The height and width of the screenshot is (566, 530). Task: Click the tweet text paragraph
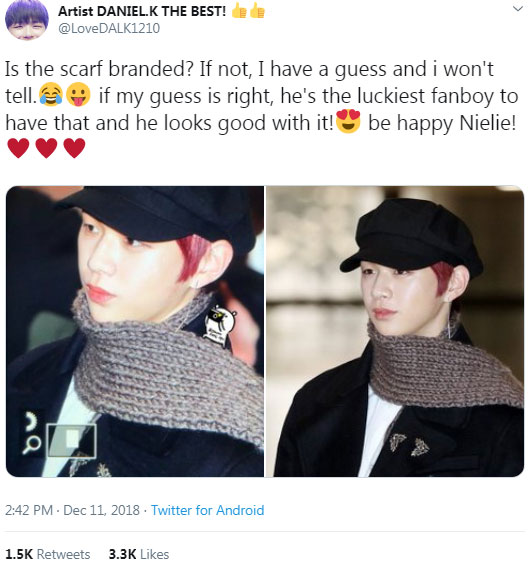(261, 110)
